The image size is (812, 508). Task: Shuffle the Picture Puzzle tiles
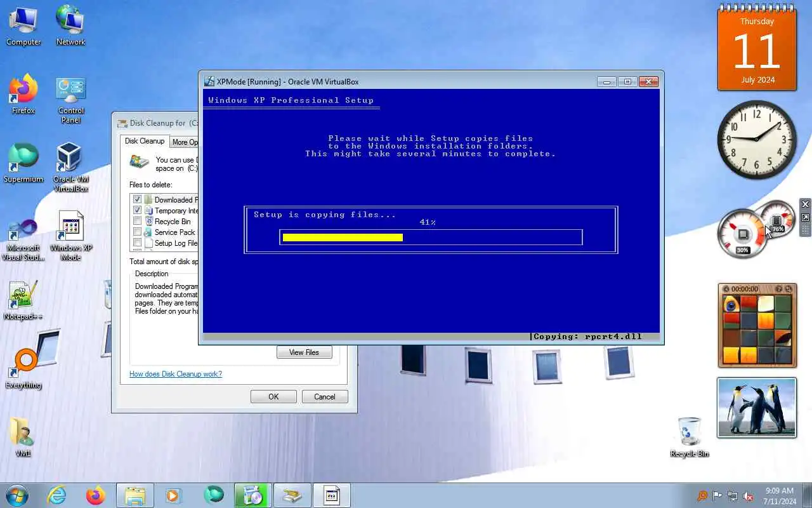[x=789, y=289]
